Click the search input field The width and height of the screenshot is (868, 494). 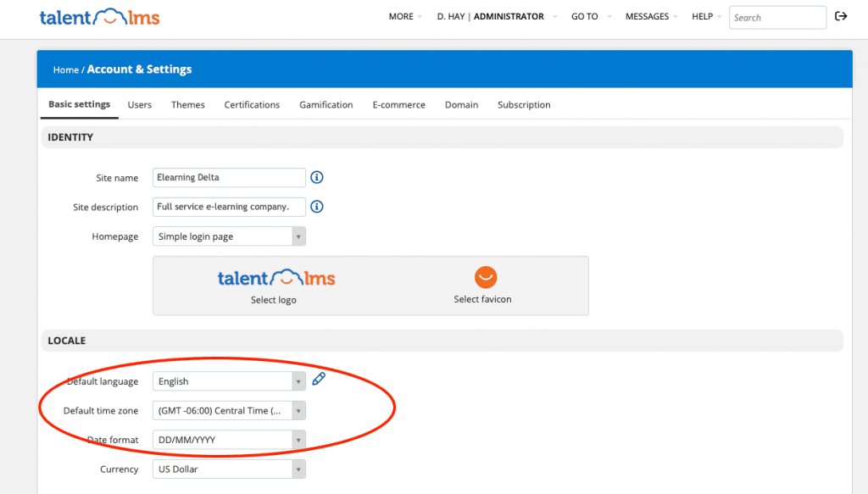pos(776,17)
